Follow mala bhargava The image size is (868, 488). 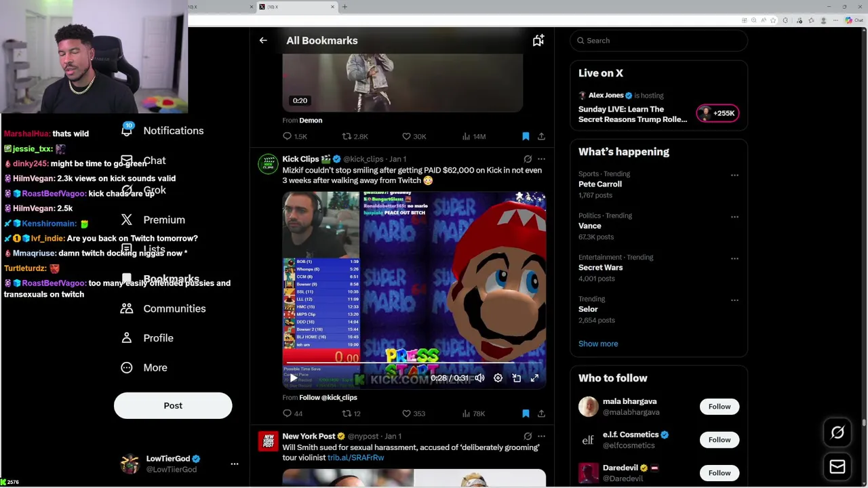click(x=719, y=407)
